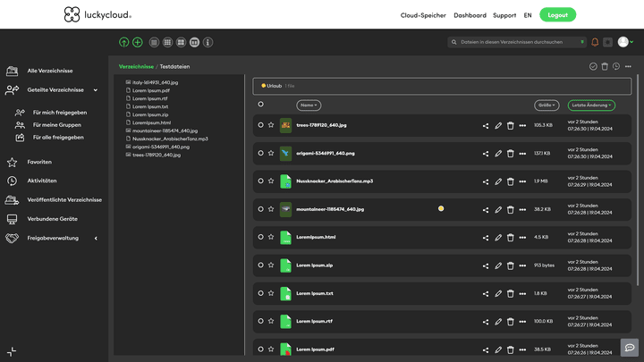Open Verbundene Geräte in sidebar

(x=52, y=219)
